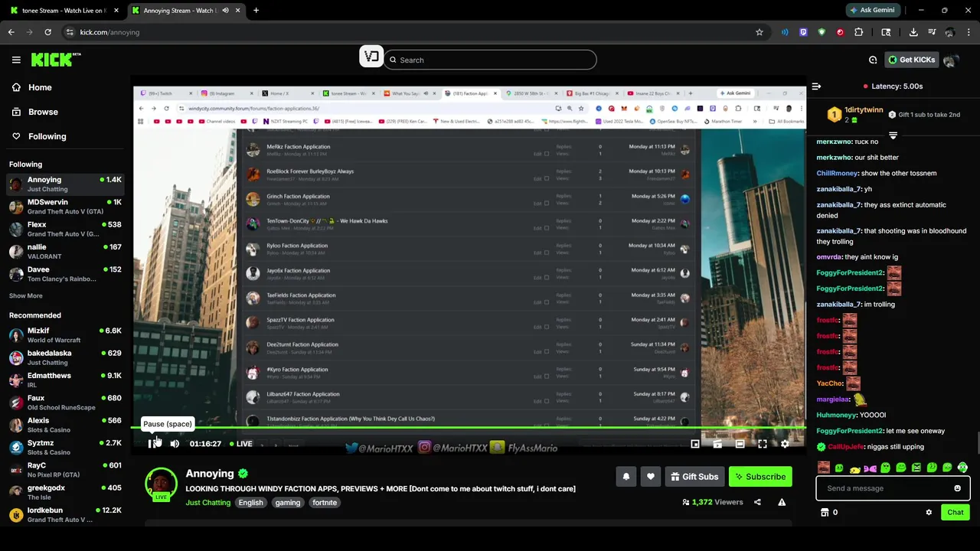Screen dimensions: 980x551
Task: Mute the stream volume speaker icon
Action: coord(175,444)
